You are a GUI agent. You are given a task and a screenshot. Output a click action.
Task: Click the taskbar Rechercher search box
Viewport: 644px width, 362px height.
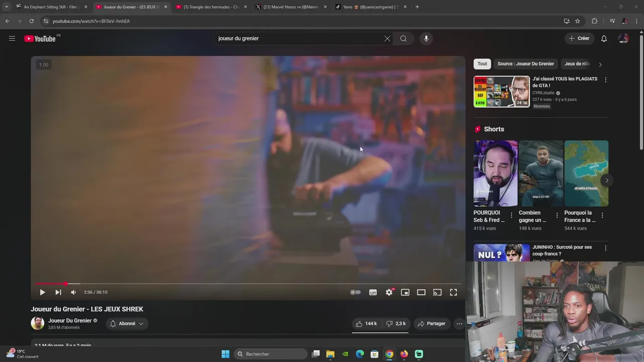pyautogui.click(x=271, y=354)
